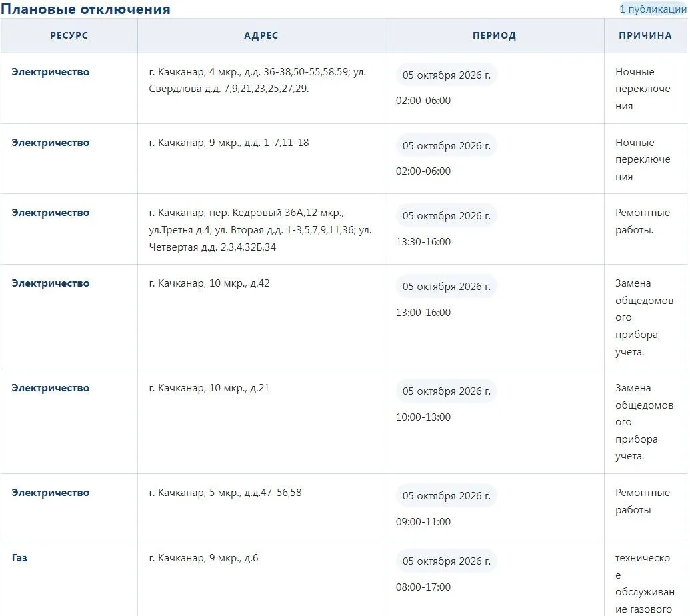Click the date badge above "10:00-13:00"
The width and height of the screenshot is (690, 616).
click(446, 391)
